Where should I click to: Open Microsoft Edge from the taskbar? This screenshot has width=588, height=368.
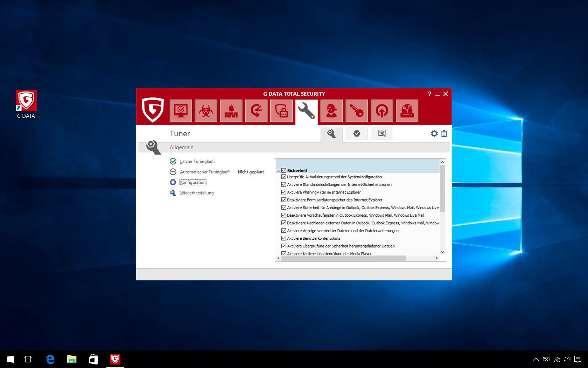pos(50,359)
